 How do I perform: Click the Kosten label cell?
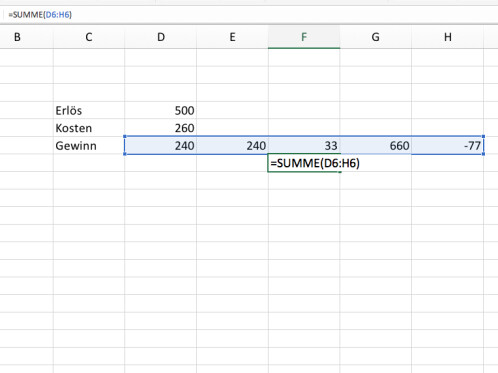coord(89,128)
